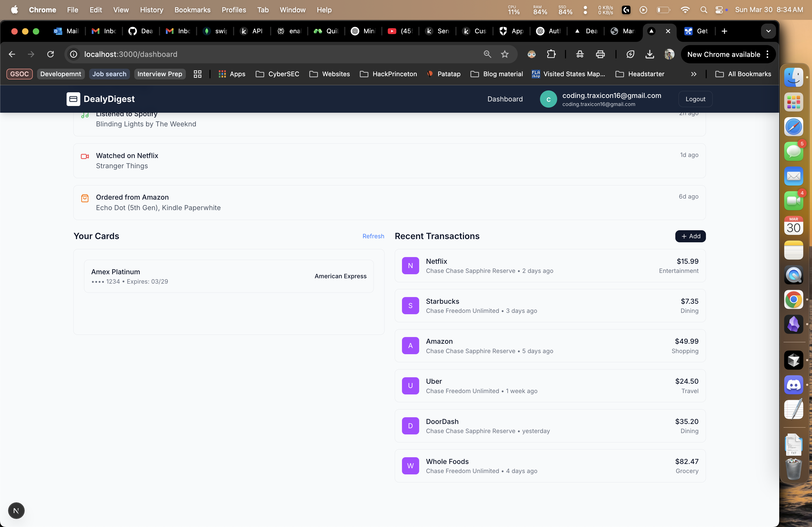
Task: Show hidden bookmarks with the chevron
Action: tap(693, 74)
